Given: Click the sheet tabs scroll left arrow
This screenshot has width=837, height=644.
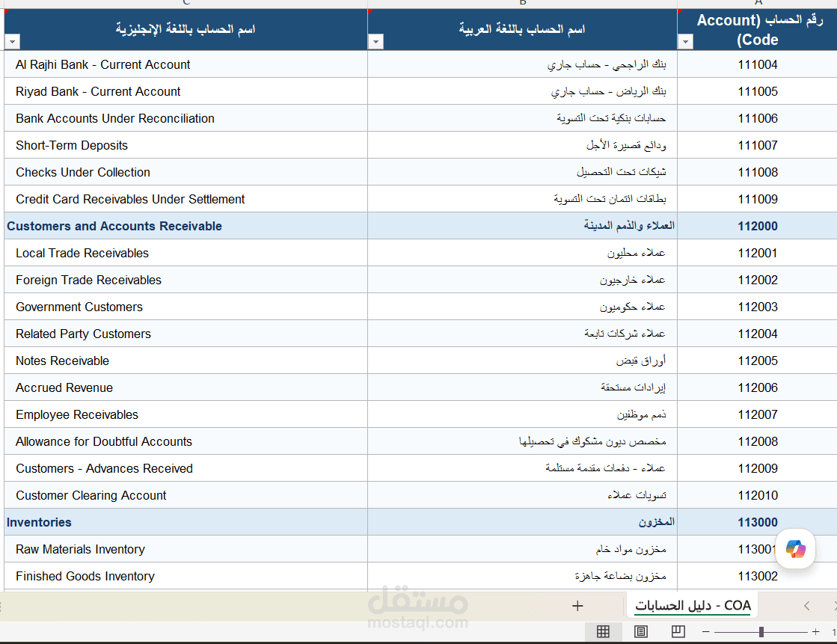Looking at the screenshot, I should tap(806, 606).
